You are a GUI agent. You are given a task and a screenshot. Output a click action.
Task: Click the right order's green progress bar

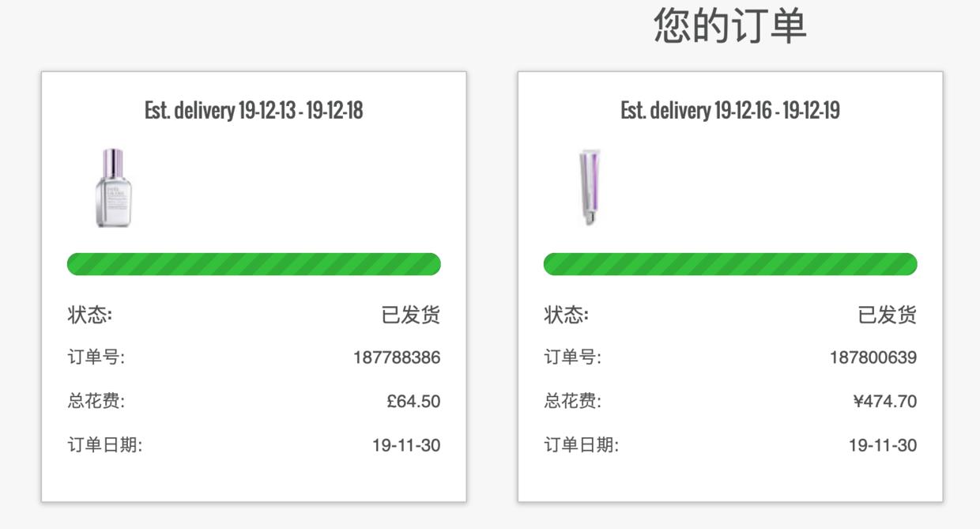(730, 264)
